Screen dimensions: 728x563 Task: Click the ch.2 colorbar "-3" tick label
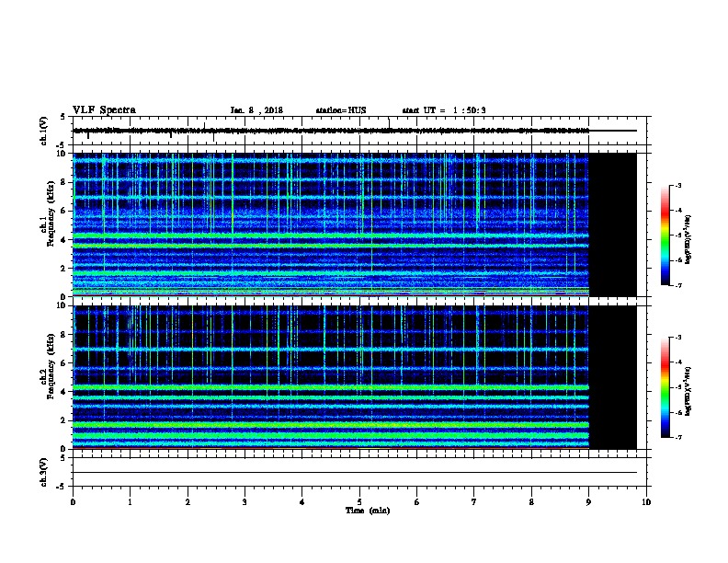point(678,338)
